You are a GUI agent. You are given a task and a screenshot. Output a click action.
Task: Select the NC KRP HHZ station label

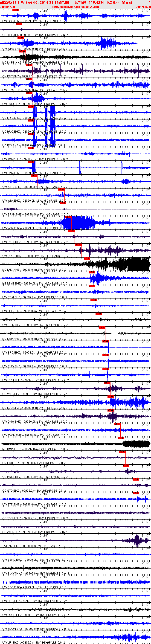coord(34,339)
